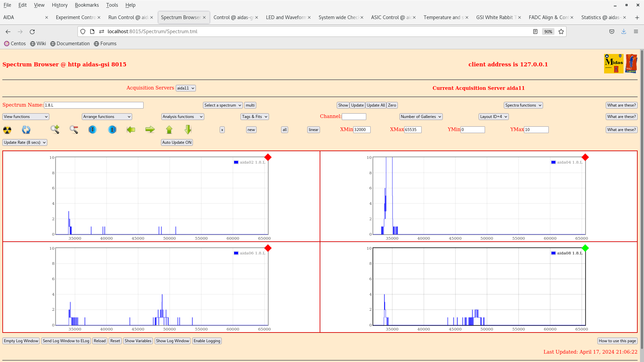Open the Acquisition Servers aida11 dropdown
This screenshot has height=362, width=644.
(185, 88)
